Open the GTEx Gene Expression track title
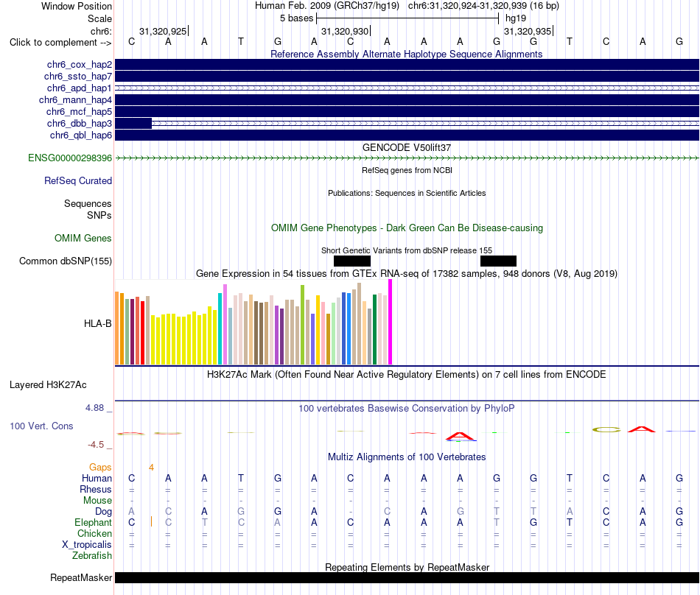 click(406, 273)
